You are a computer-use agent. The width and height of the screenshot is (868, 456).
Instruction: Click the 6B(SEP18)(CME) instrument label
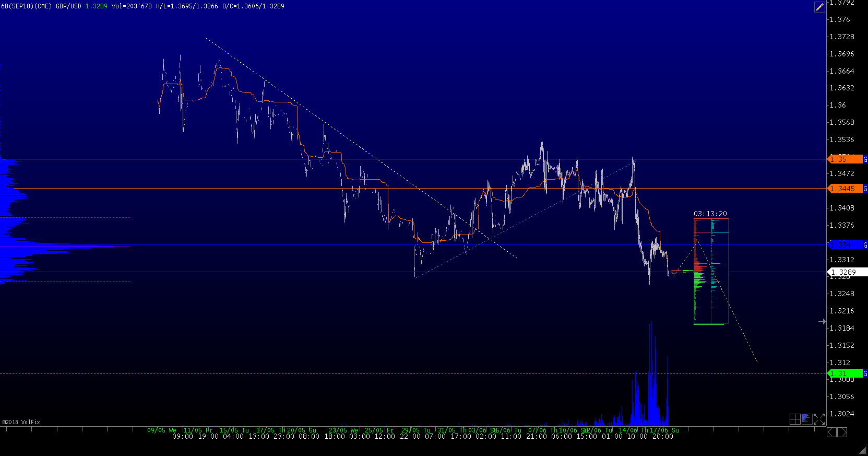point(26,6)
